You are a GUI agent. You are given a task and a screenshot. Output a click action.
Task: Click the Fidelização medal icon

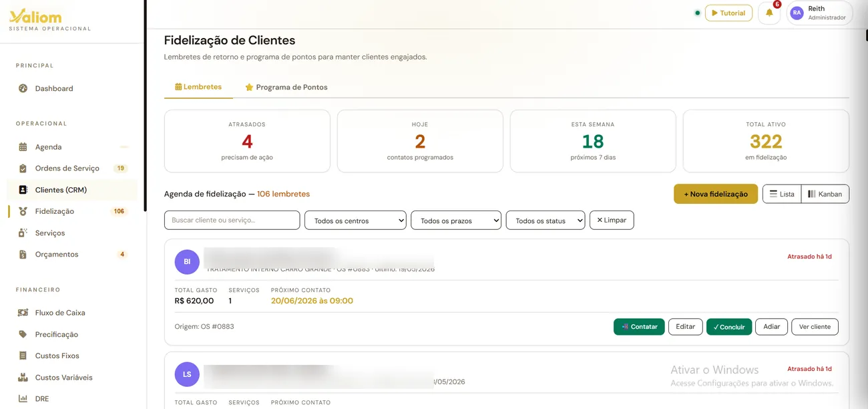(23, 211)
